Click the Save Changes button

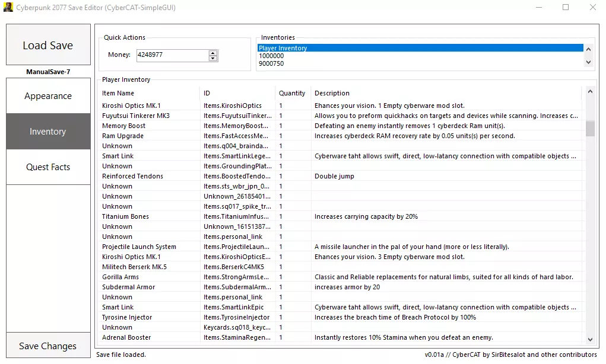click(x=48, y=346)
